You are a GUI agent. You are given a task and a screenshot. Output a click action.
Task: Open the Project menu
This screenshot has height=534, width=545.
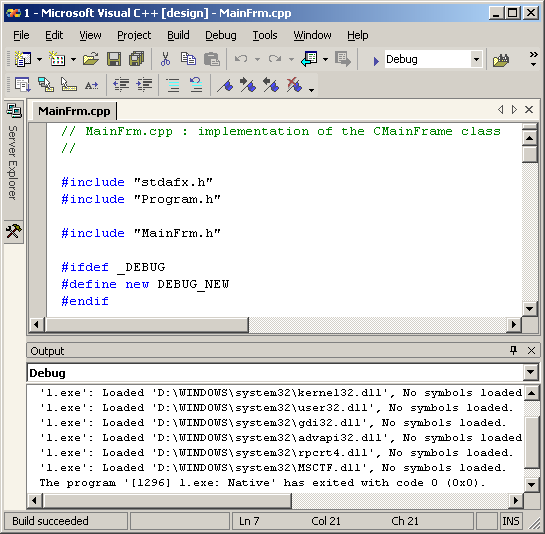pos(134,35)
